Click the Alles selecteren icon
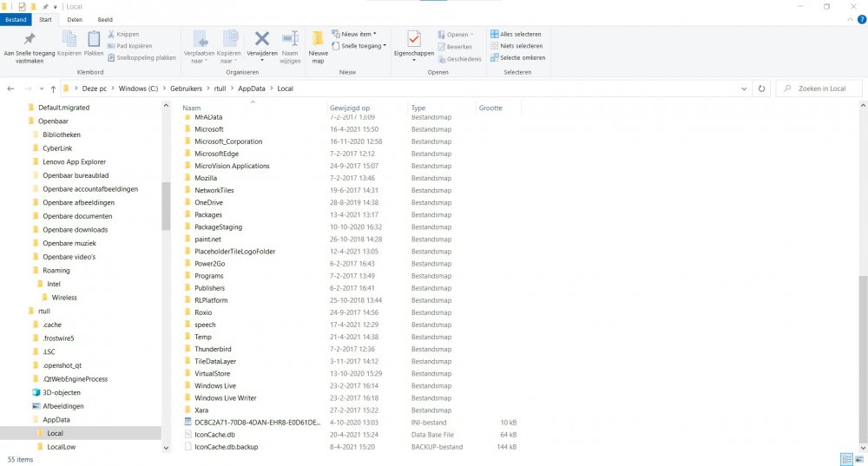Image resolution: width=868 pixels, height=466 pixels. click(495, 35)
